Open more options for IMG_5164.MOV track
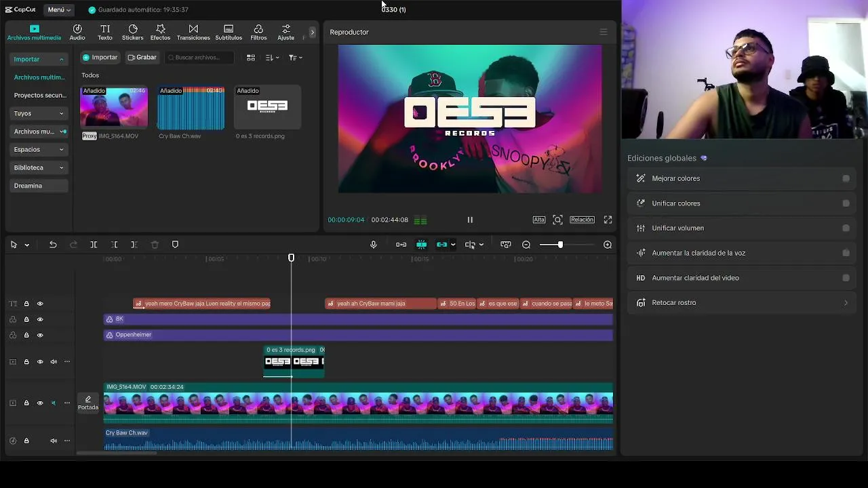Screen dimensions: 868x488 (x=67, y=403)
